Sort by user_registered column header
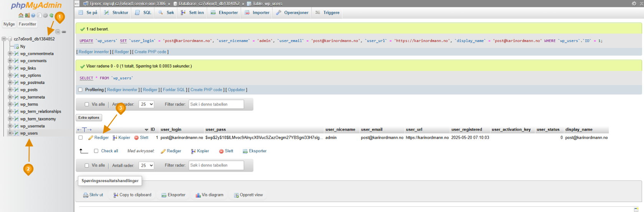 pyautogui.click(x=467, y=130)
